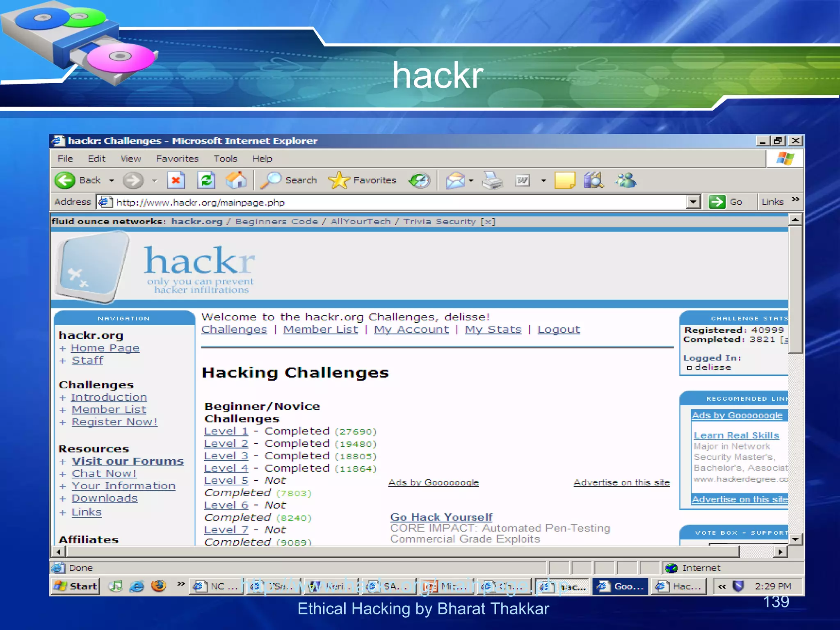The height and width of the screenshot is (630, 840).
Task: Click the Windows Start button
Action: pyautogui.click(x=76, y=586)
